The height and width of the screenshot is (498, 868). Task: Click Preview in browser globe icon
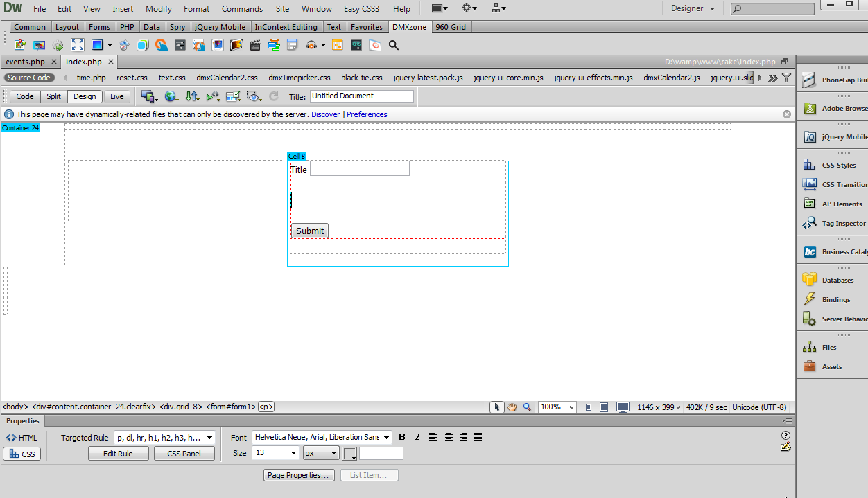tap(171, 96)
